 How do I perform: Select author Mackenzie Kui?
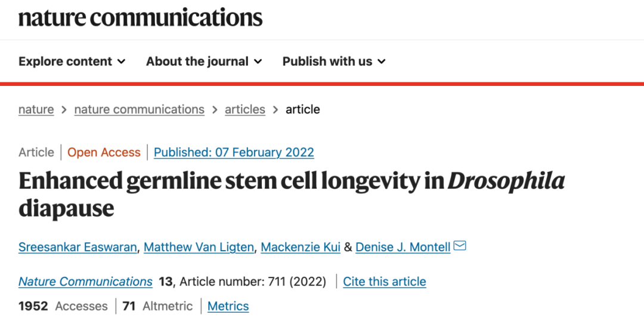click(301, 246)
